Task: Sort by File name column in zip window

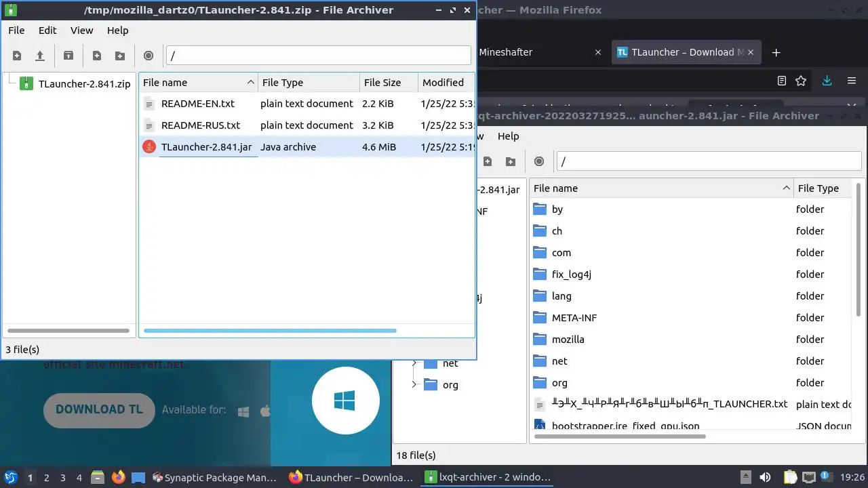Action: pos(198,83)
